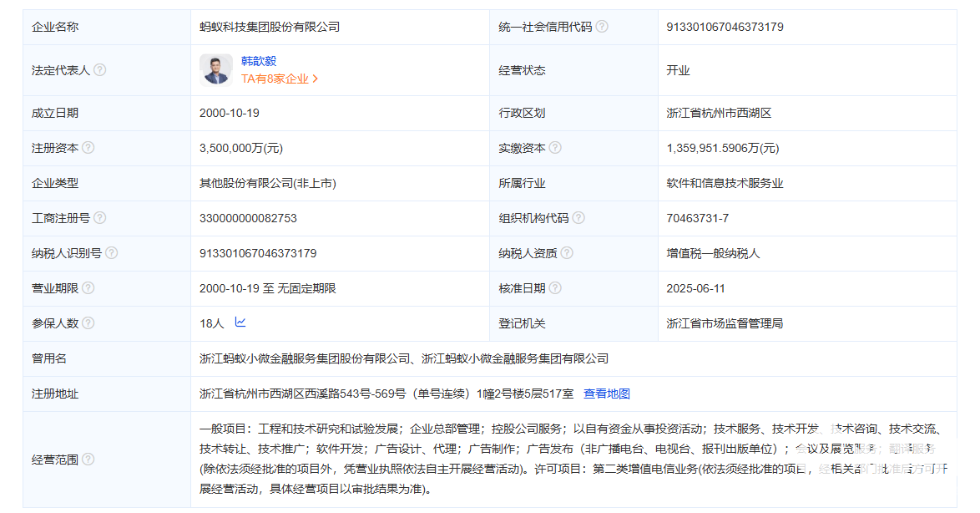Open insured headcount trend chart icon
Image resolution: width=980 pixels, height=513 pixels.
pyautogui.click(x=240, y=323)
